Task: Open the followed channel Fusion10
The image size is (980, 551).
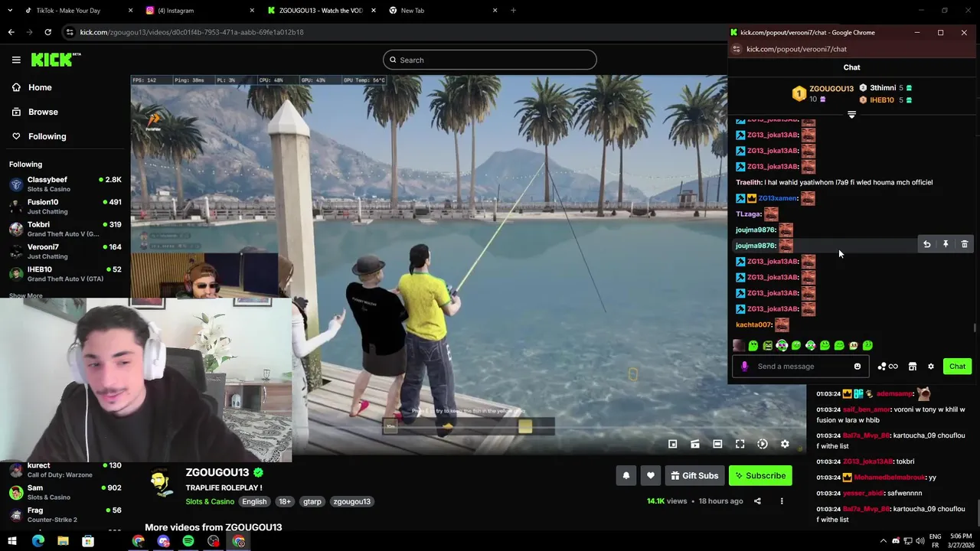Action: click(65, 207)
